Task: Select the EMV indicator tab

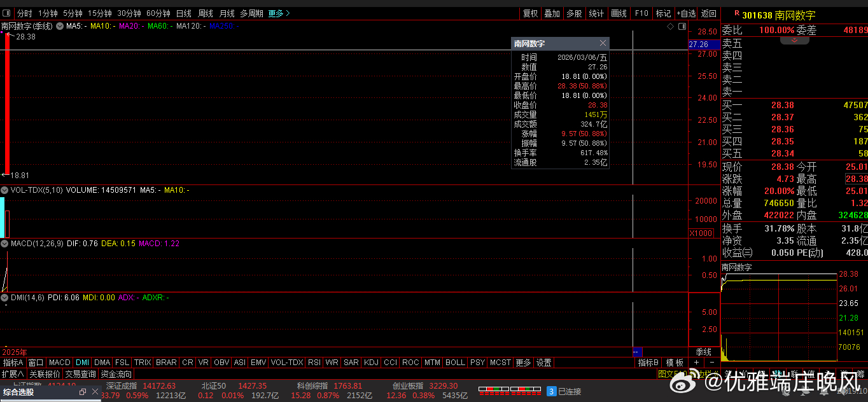Action: [258, 363]
